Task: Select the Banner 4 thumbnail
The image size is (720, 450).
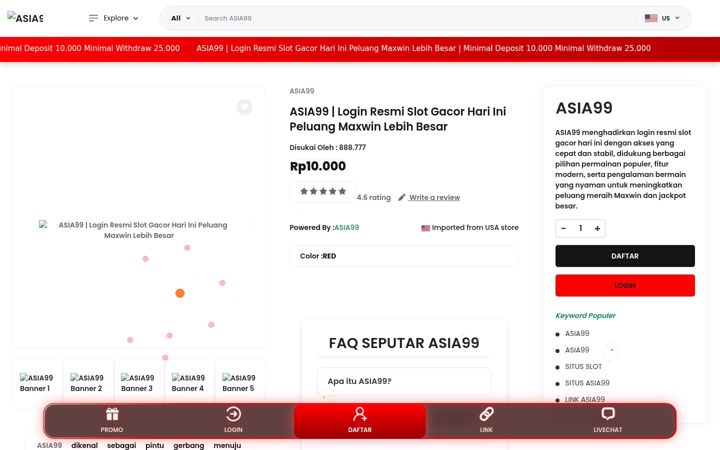Action: pos(188,382)
